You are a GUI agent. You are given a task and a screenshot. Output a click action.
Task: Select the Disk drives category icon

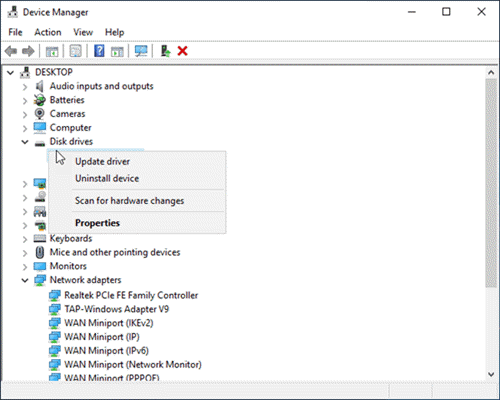tap(40, 143)
